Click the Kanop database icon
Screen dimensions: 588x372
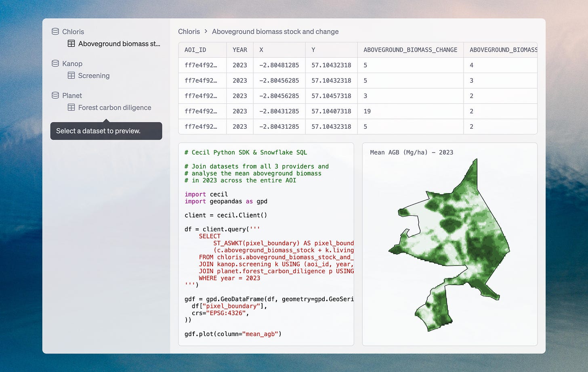click(55, 63)
